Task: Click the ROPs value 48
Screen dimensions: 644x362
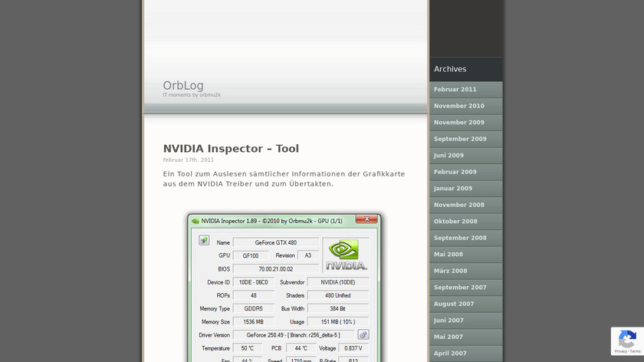Action: click(x=254, y=295)
